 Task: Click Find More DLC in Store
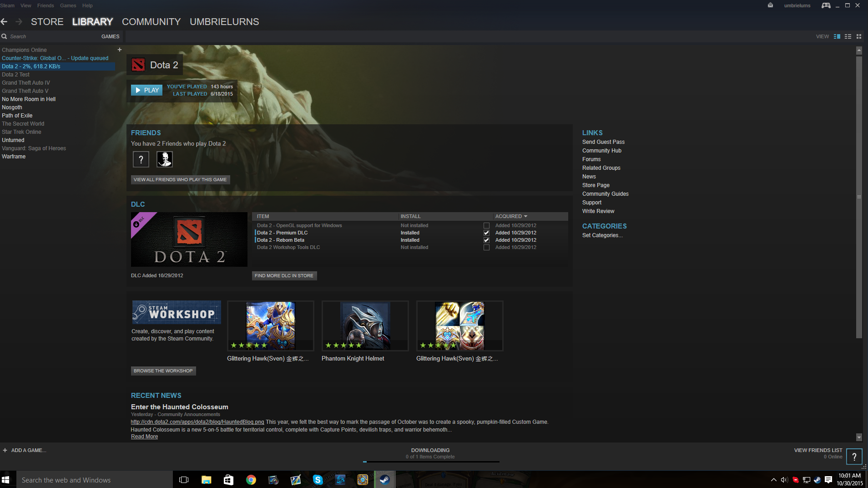tap(284, 276)
